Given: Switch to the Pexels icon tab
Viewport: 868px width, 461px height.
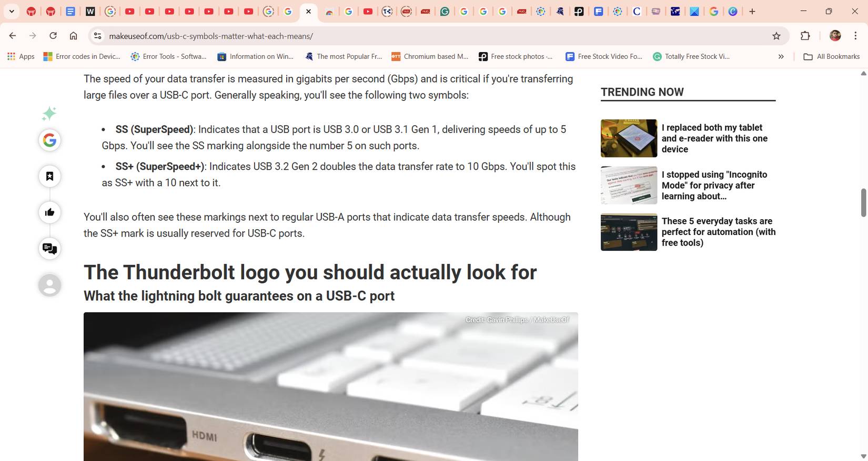Looking at the screenshot, I should (579, 11).
